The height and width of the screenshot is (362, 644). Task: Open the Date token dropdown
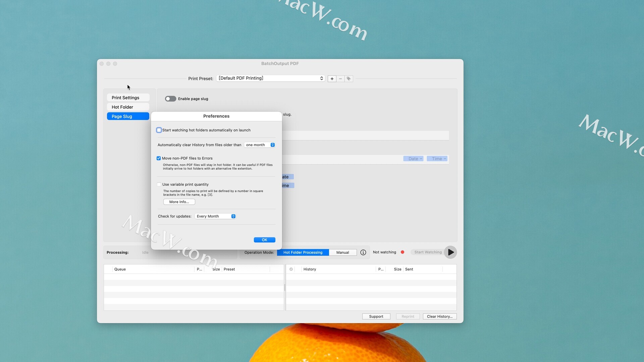413,159
